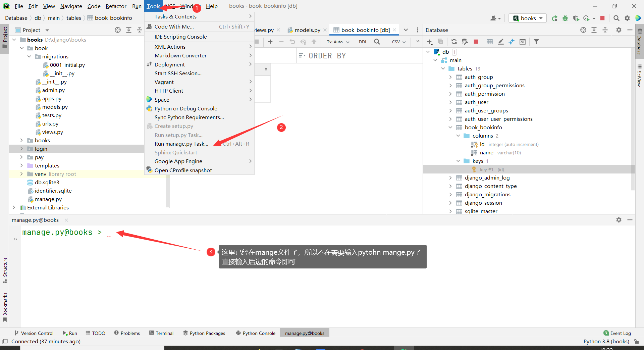The width and height of the screenshot is (644, 350).
Task: Click the Search Everywhere magnifier icon
Action: pyautogui.click(x=616, y=18)
